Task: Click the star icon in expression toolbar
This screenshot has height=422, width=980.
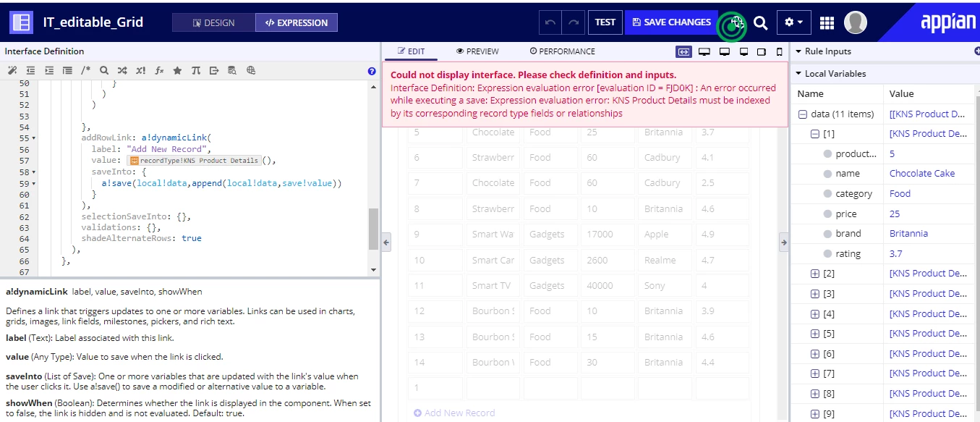Action: (177, 71)
